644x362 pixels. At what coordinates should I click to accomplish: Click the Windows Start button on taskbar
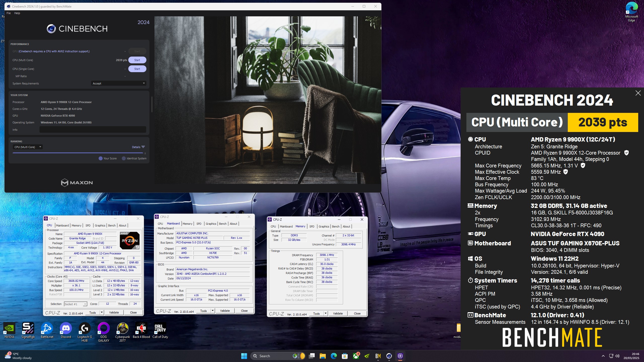pyautogui.click(x=244, y=356)
